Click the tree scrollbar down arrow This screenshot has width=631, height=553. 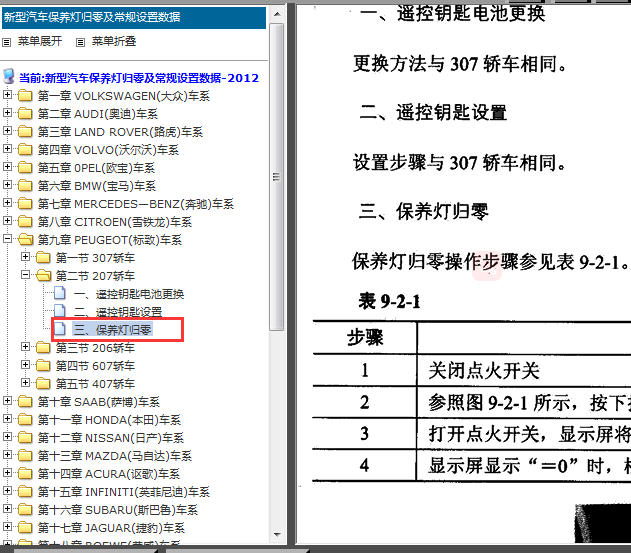pos(277,534)
